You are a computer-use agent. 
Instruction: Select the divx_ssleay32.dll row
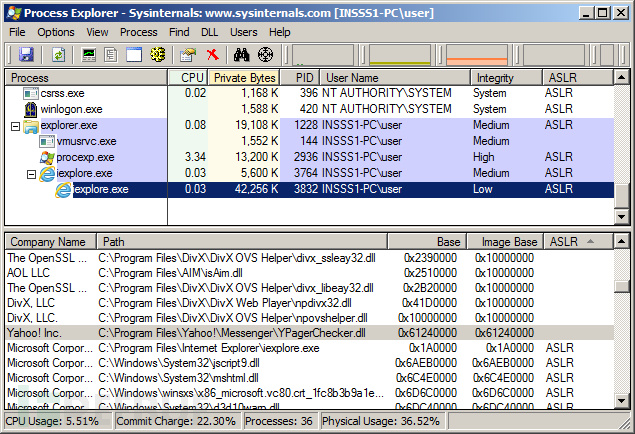tap(309, 258)
